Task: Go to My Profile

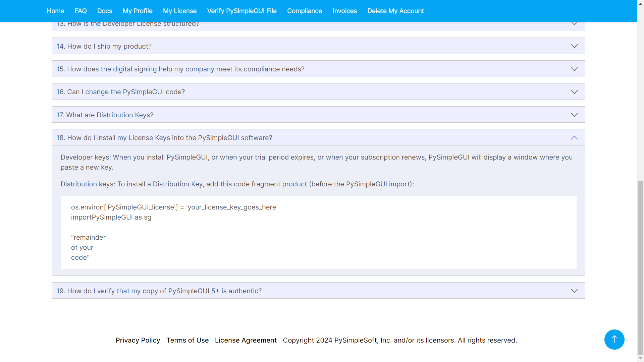Action: click(x=138, y=11)
